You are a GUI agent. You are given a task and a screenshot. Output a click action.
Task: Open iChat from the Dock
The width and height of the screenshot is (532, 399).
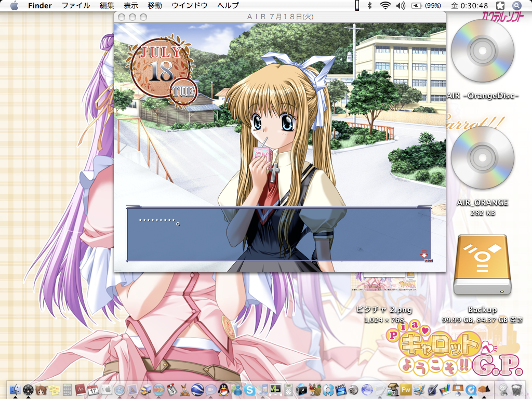pyautogui.click(x=210, y=390)
